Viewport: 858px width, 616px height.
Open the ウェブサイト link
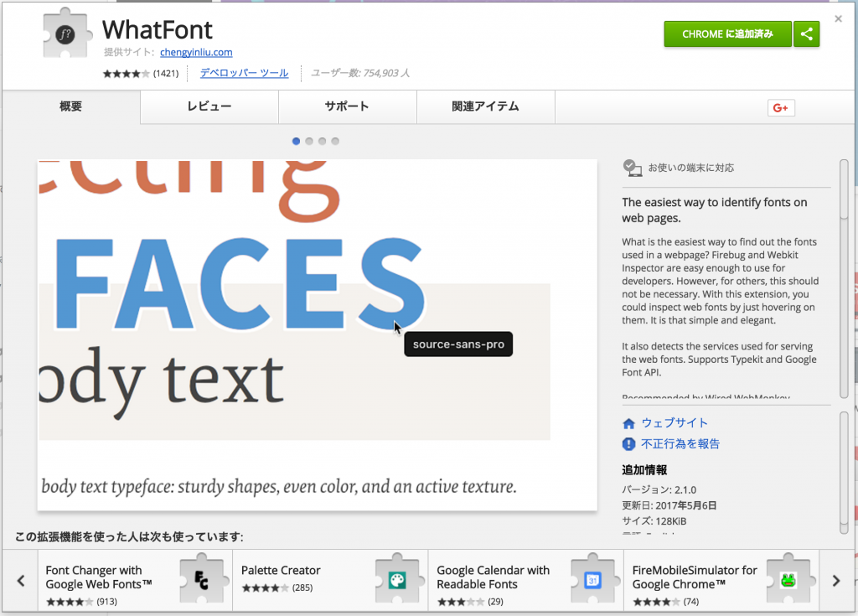coord(675,422)
